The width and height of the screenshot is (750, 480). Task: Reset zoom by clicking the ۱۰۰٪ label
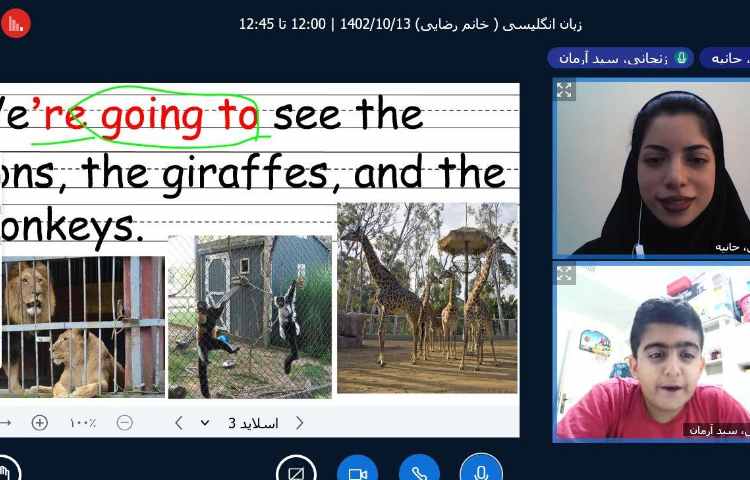click(83, 423)
